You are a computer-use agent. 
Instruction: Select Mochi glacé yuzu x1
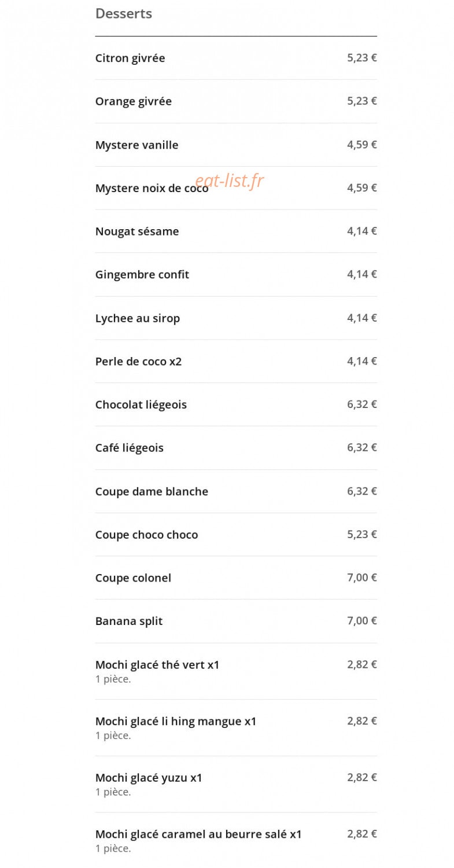click(236, 784)
